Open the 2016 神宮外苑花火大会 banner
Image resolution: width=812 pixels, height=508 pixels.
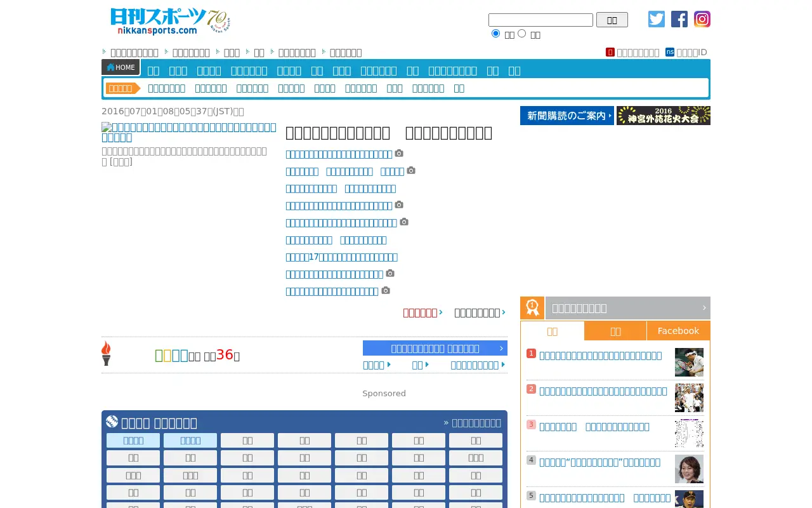coord(664,116)
